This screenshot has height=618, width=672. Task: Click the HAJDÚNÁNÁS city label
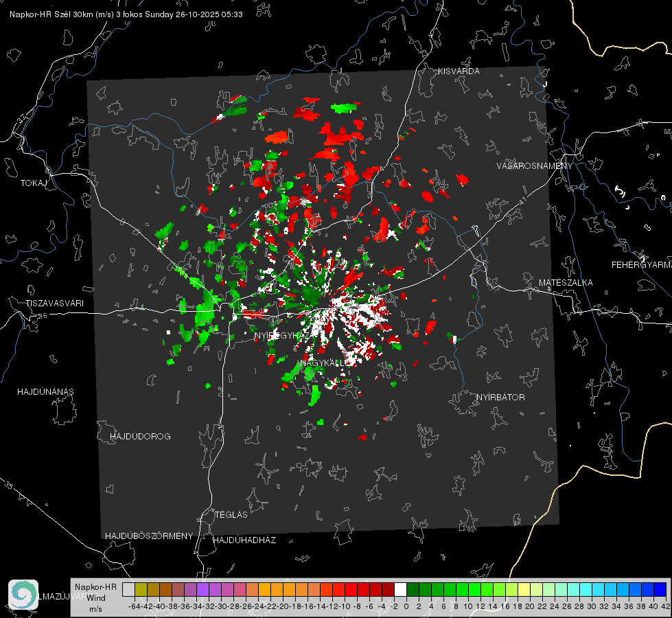(x=45, y=392)
